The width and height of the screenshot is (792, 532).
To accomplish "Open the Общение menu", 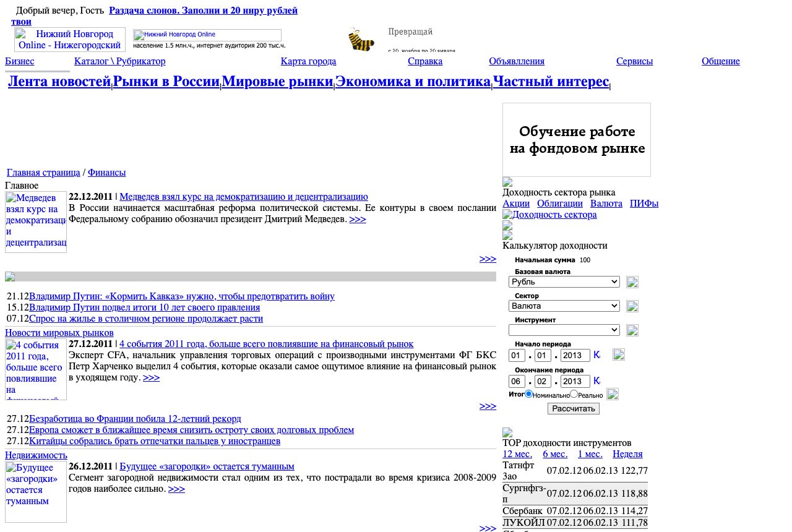I will [721, 61].
